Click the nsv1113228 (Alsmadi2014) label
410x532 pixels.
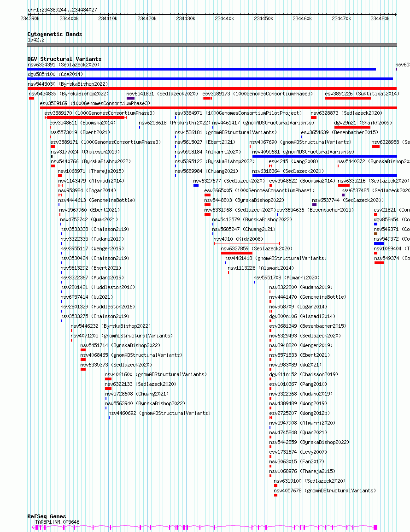pyautogui.click(x=261, y=268)
